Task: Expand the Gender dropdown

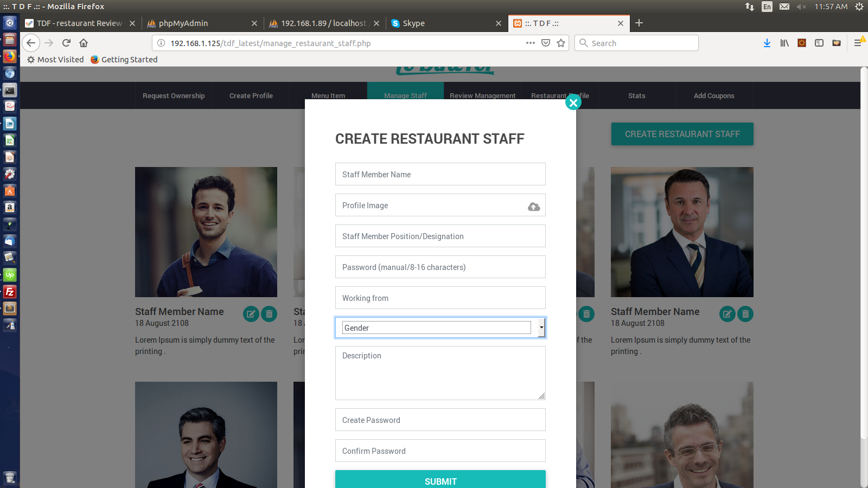Action: pyautogui.click(x=441, y=328)
